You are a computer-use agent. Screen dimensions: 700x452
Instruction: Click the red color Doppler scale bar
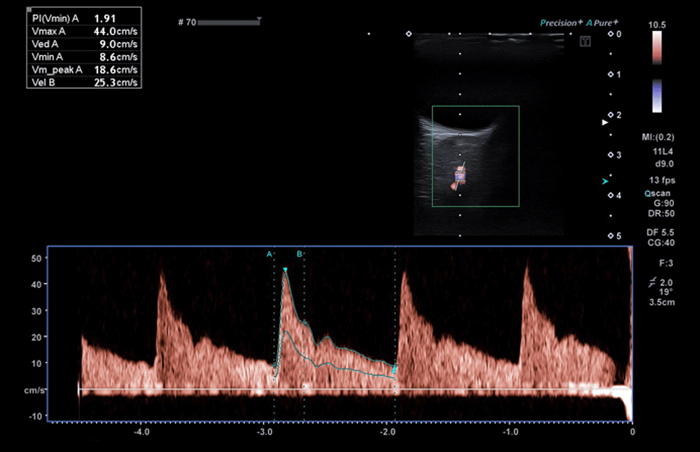657,48
